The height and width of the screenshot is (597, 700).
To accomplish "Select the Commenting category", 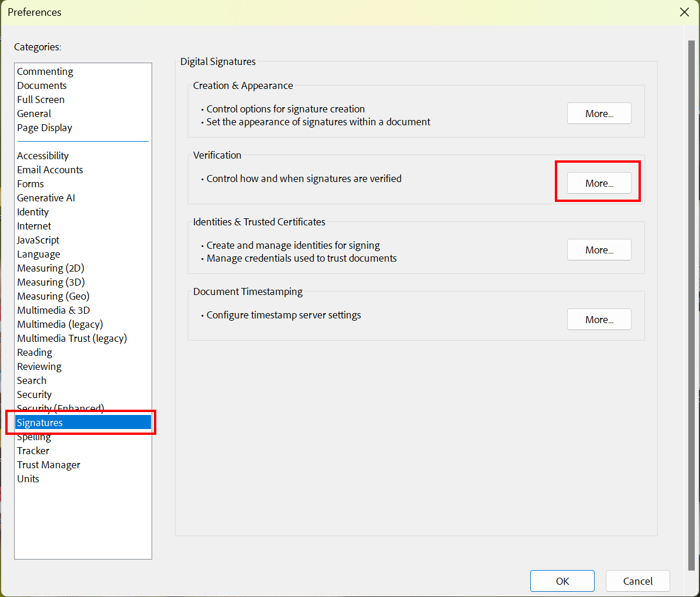I will click(x=45, y=71).
